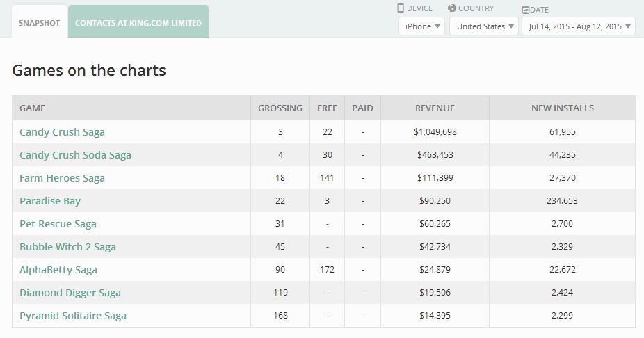The height and width of the screenshot is (338, 644).
Task: Open the date range dropdown
Action: 579,26
